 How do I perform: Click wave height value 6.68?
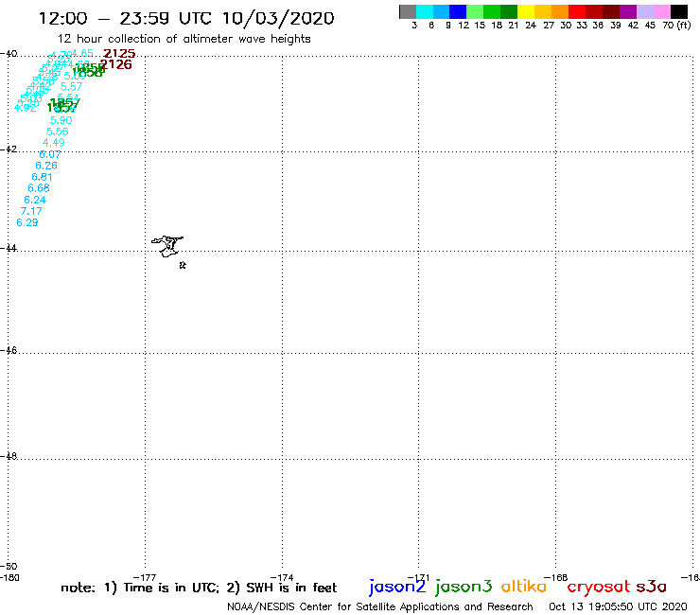pyautogui.click(x=39, y=188)
